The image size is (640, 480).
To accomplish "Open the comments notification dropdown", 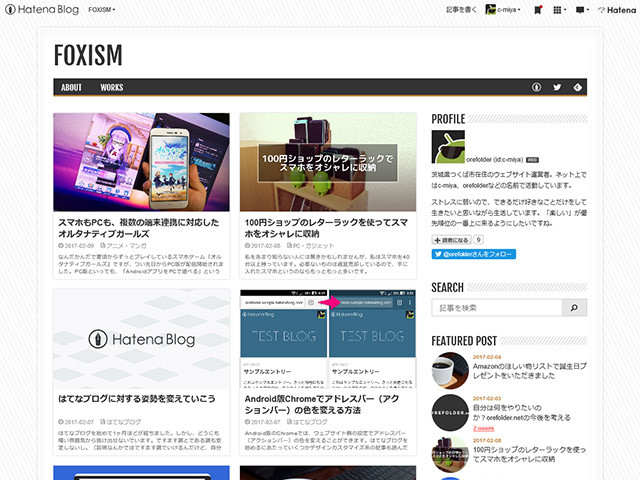I will [x=582, y=10].
